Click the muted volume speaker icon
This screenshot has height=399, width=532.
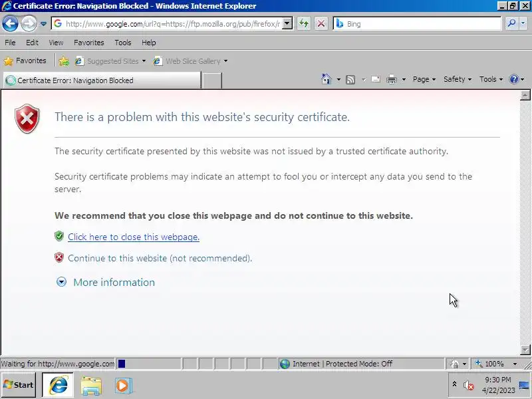click(x=469, y=386)
